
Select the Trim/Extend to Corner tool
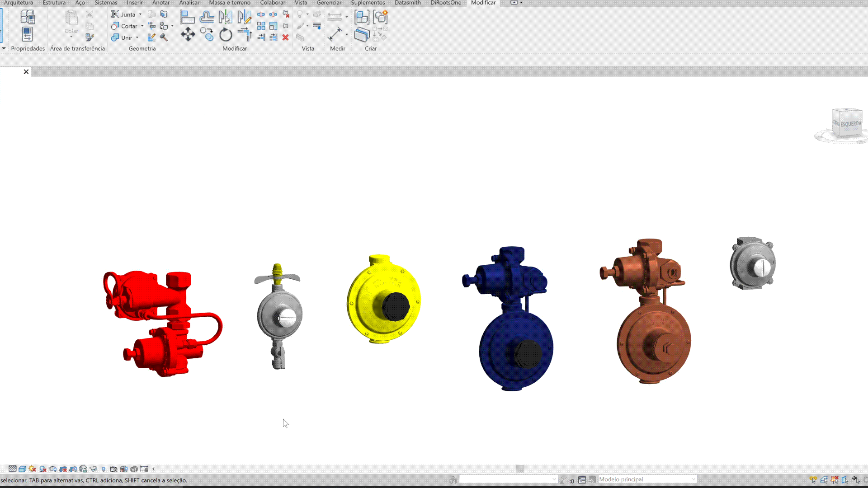click(x=245, y=34)
